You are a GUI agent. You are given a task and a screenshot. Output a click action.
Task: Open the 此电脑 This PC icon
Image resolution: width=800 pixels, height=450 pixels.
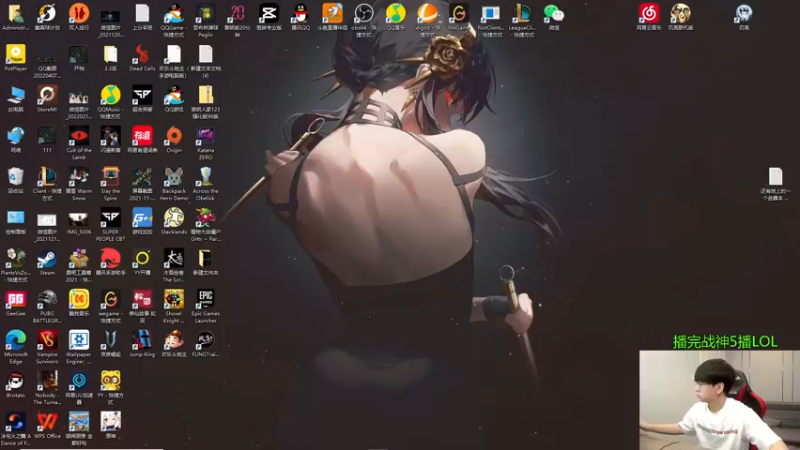click(x=15, y=95)
